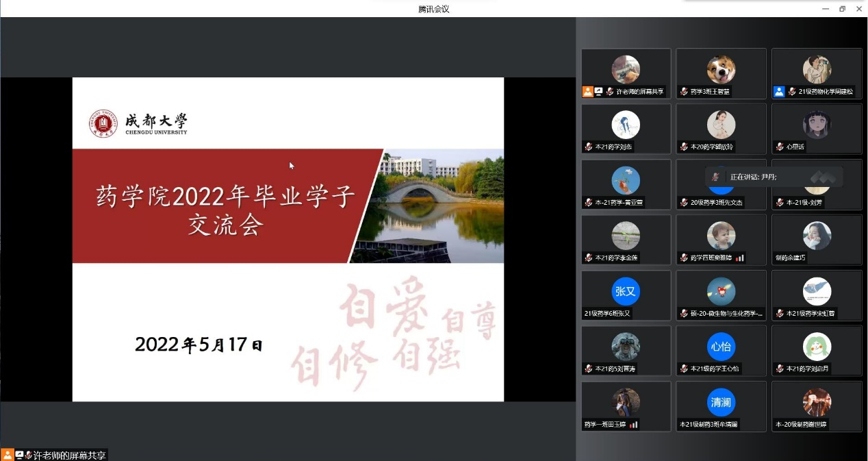Select the 张又 avatar tile

626,291
